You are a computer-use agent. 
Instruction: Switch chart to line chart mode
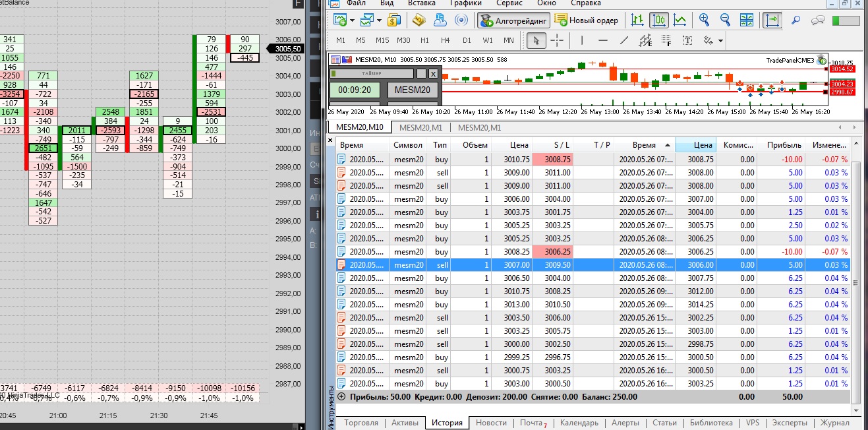[679, 20]
